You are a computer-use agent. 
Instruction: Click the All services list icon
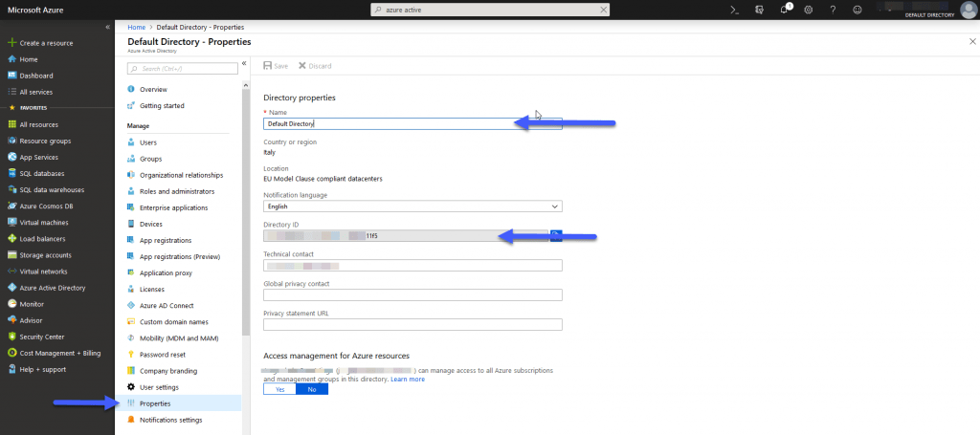(x=11, y=92)
